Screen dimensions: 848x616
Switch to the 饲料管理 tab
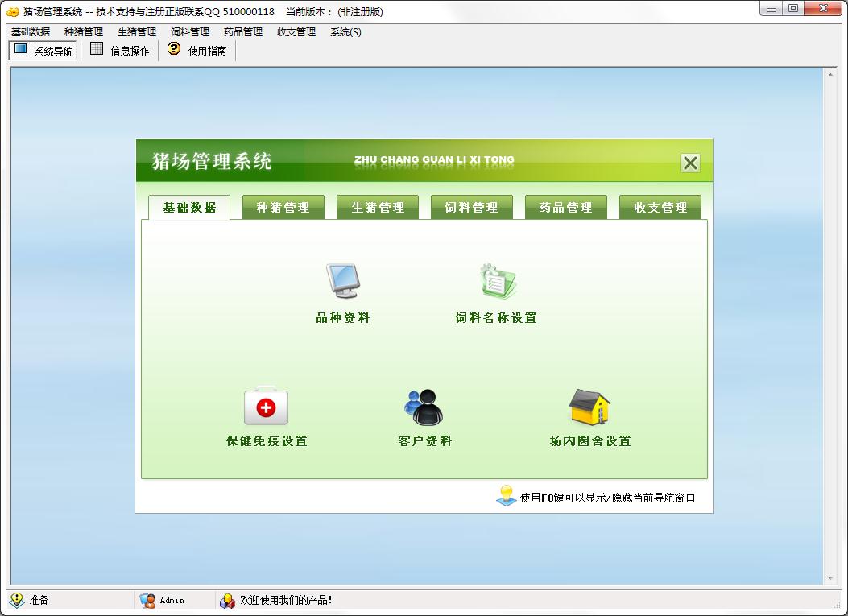[x=472, y=208]
